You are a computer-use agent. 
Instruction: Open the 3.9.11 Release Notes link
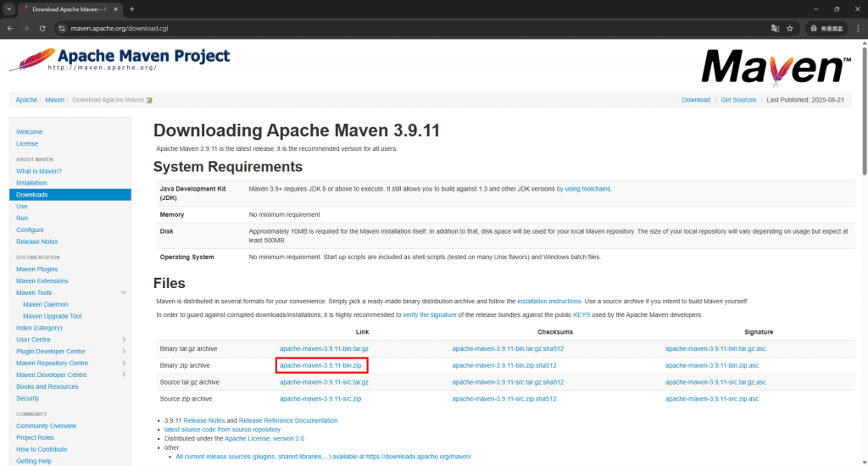pos(204,420)
